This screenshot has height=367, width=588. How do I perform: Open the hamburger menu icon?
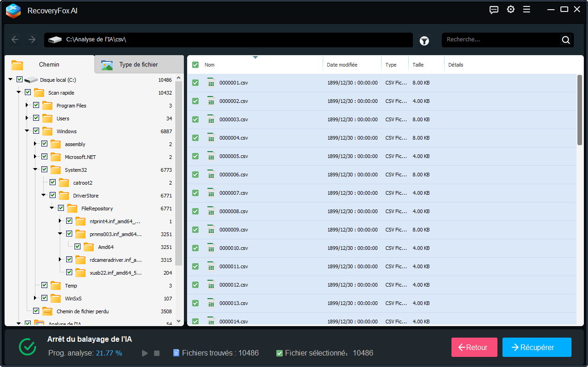point(527,10)
